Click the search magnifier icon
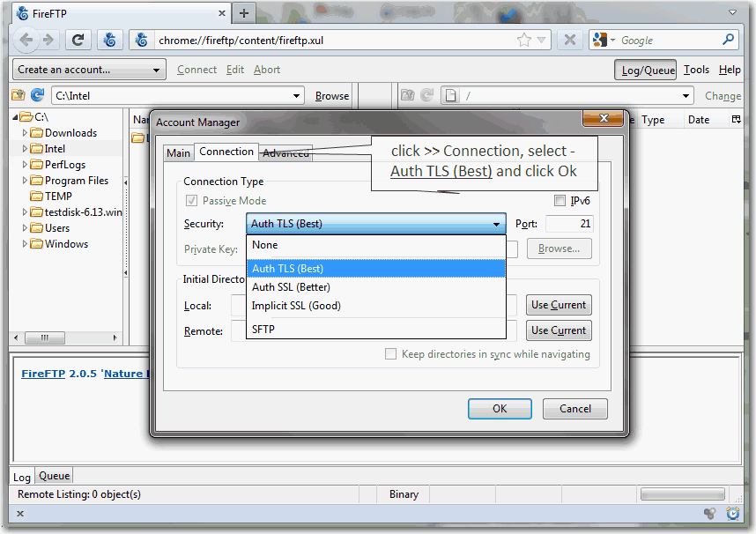The image size is (756, 534). pos(728,40)
